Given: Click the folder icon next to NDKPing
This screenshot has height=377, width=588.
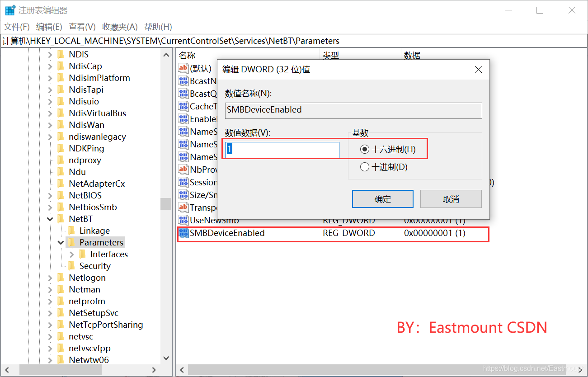Looking at the screenshot, I should pos(61,148).
